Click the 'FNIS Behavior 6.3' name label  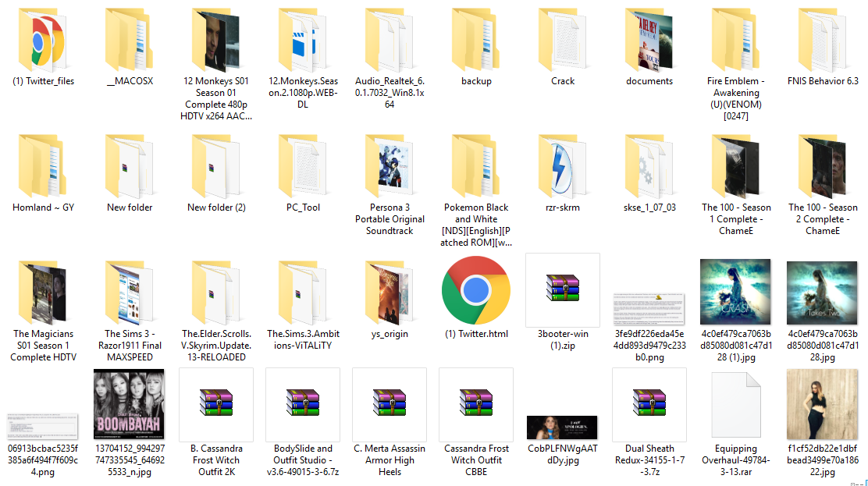coord(823,81)
